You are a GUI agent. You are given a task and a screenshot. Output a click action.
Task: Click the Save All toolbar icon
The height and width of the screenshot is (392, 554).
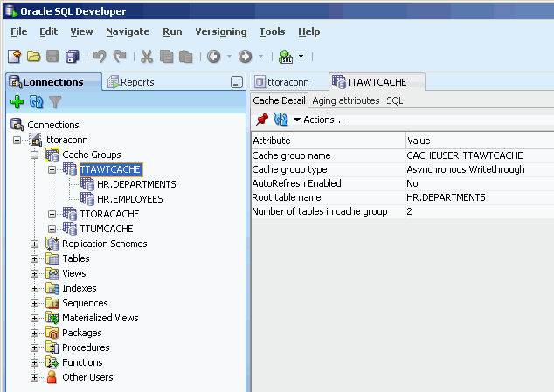[73, 57]
